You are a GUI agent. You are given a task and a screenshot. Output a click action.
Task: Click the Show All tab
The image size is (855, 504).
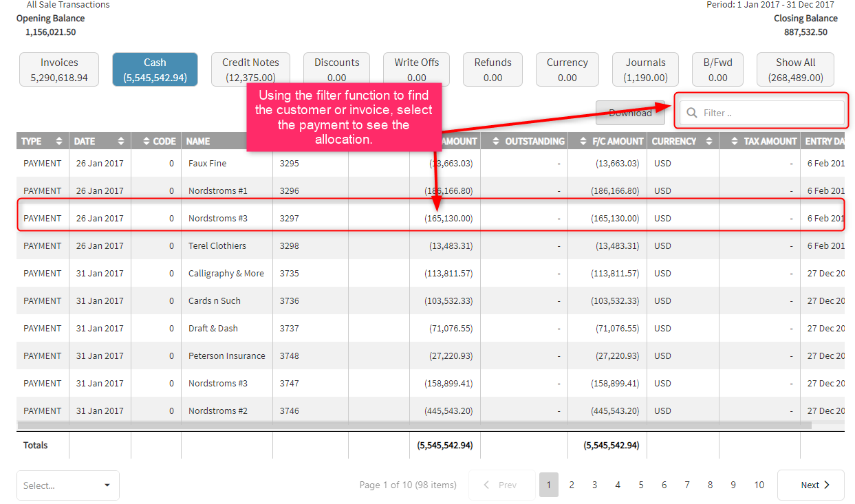tap(796, 69)
